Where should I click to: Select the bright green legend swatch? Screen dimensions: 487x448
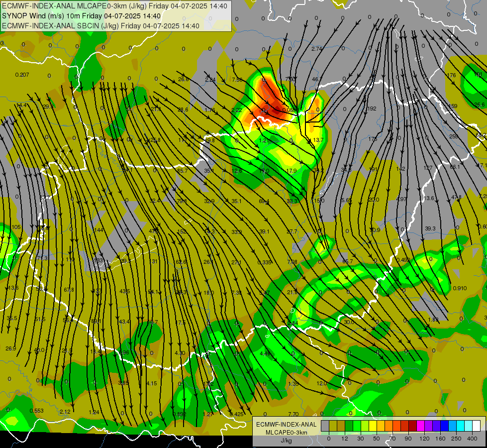click(357, 426)
